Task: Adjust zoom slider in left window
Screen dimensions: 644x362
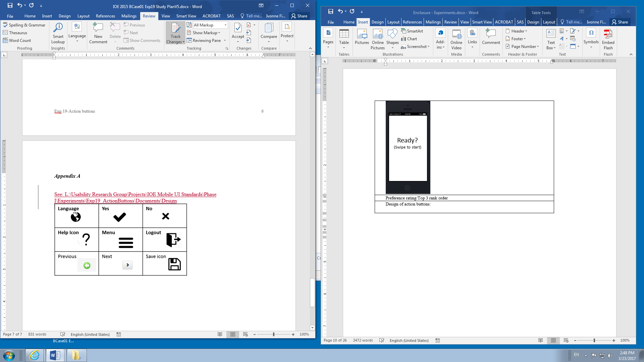Action: 274,334
